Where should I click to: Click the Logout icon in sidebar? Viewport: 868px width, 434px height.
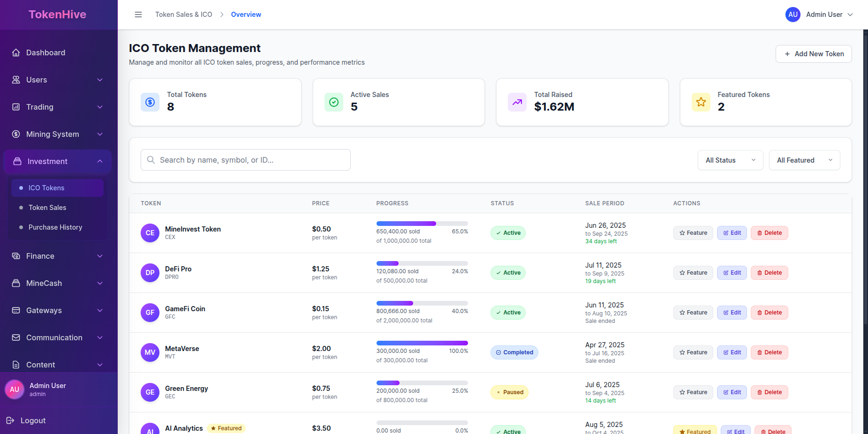(11, 420)
